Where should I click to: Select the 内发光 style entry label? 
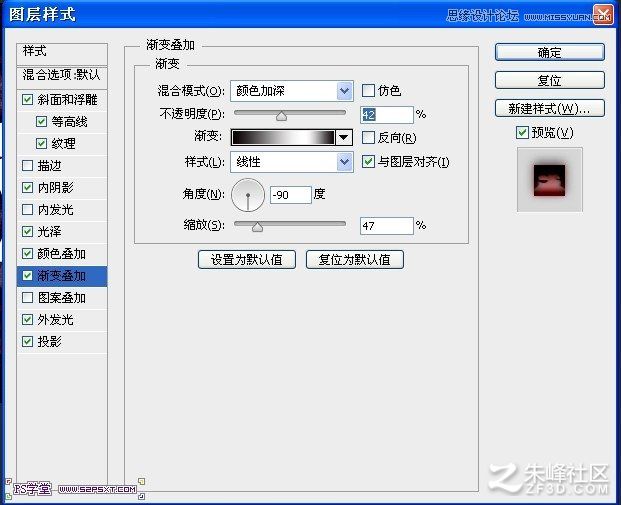click(55, 210)
